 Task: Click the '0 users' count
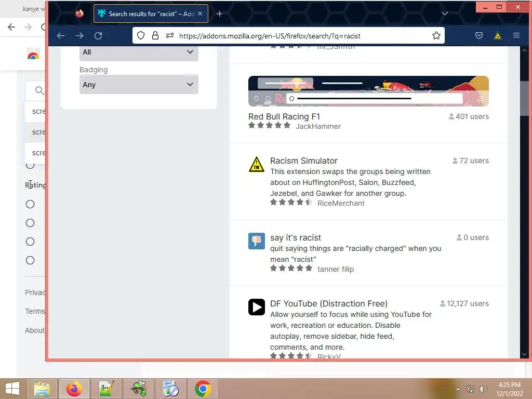tap(473, 237)
